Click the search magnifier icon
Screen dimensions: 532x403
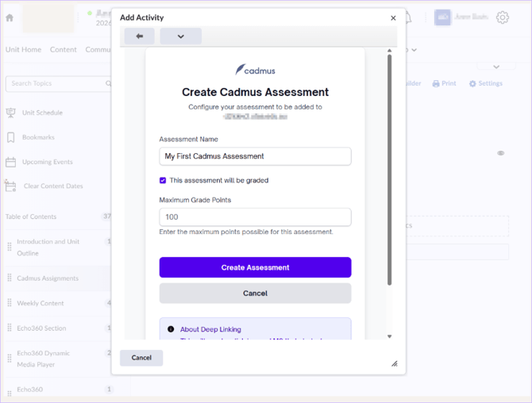tap(108, 83)
